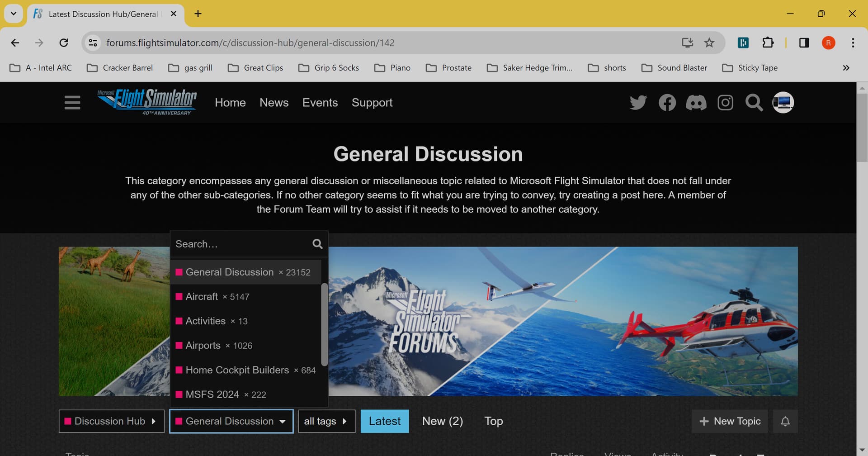Select MSFS 2024 subcategory
This screenshot has height=456, width=868.
(245, 394)
